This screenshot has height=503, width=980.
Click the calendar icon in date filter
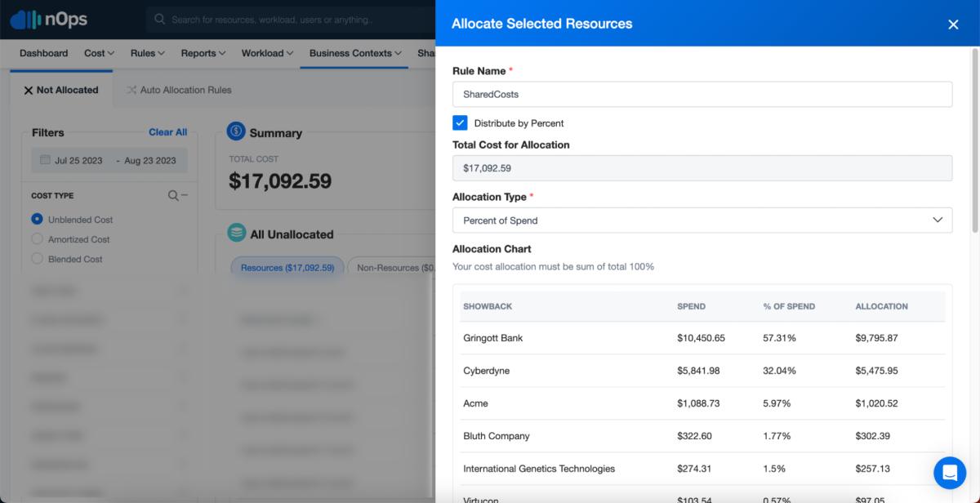click(x=45, y=160)
